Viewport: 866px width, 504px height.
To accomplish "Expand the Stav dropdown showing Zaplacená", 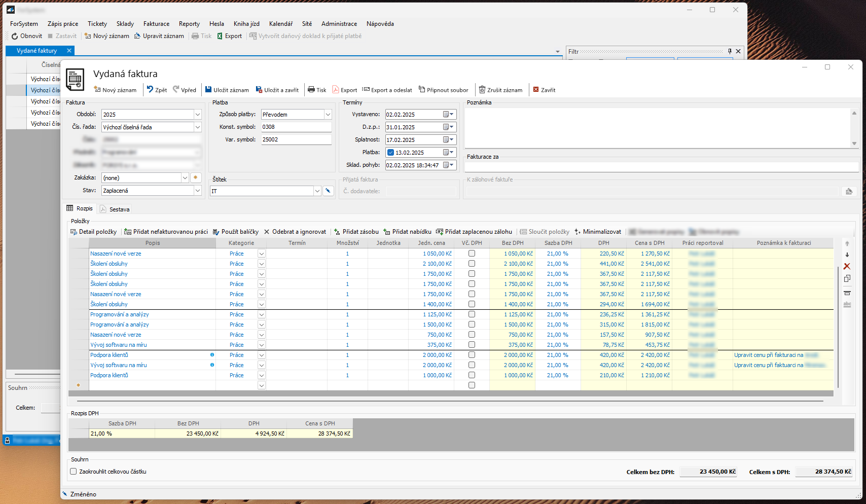I will 197,191.
